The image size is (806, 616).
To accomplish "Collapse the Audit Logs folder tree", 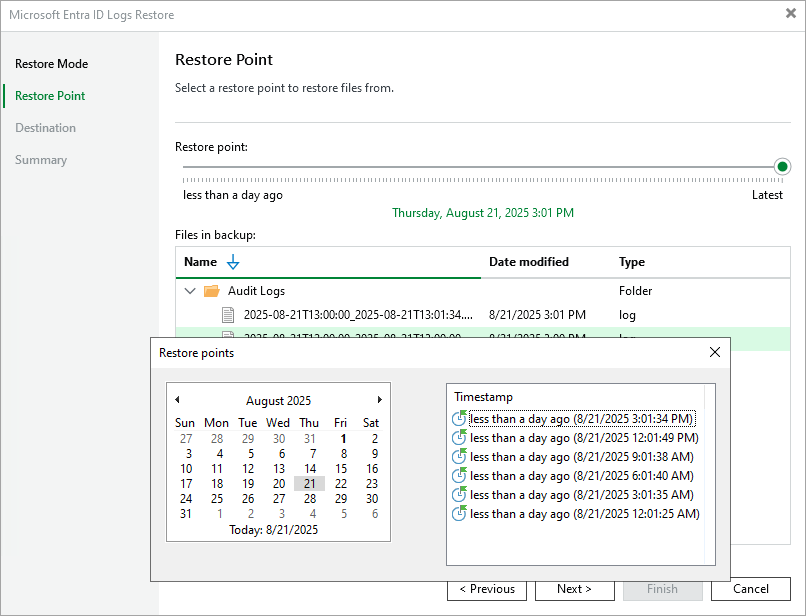I will point(190,291).
